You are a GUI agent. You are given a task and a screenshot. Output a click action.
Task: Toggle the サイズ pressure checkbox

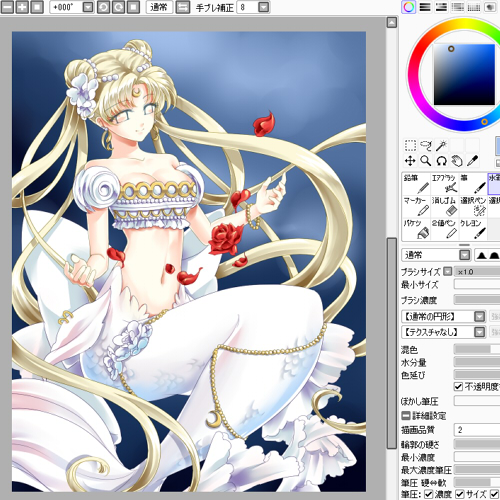[x=460, y=494]
